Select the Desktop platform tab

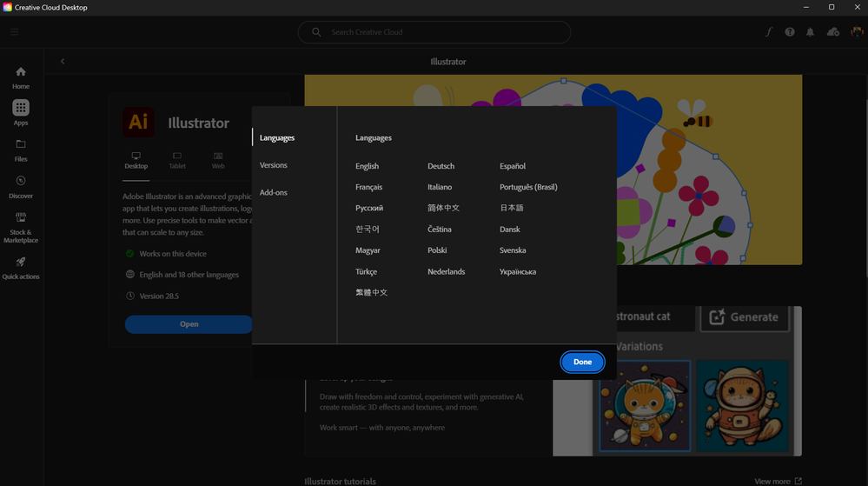click(x=136, y=161)
